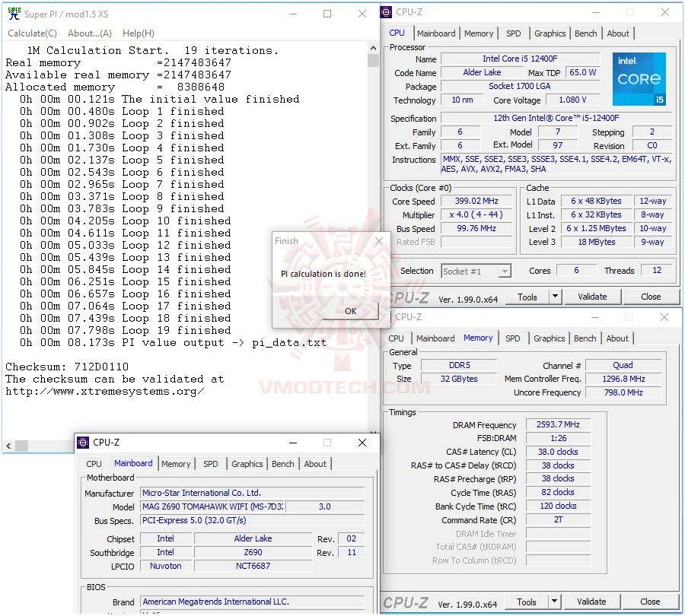Select CPU tab in Mainboard CPU-Z window
This screenshot has width=685, height=616.
point(94,464)
